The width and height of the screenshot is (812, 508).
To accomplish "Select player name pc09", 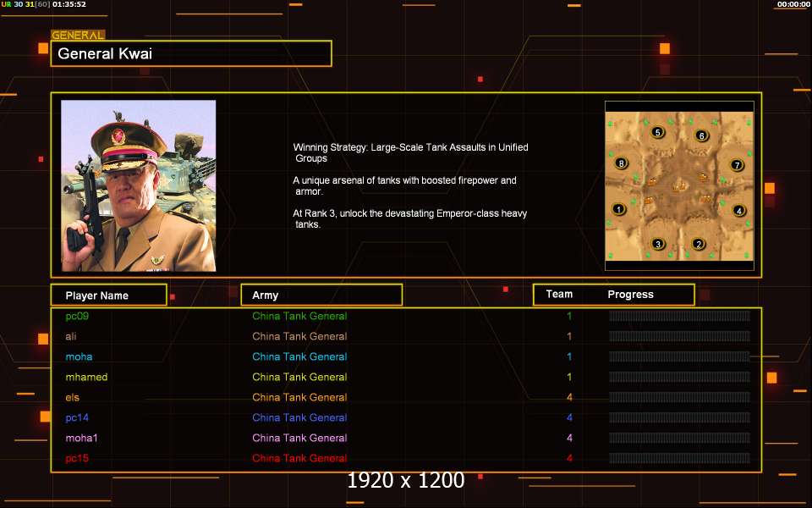I will [x=77, y=316].
